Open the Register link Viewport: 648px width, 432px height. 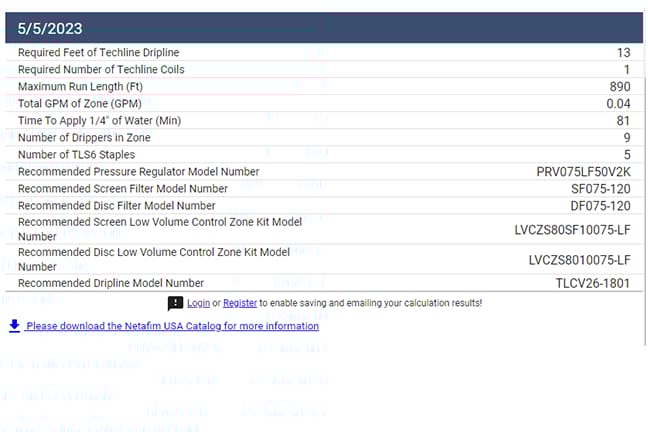[239, 303]
